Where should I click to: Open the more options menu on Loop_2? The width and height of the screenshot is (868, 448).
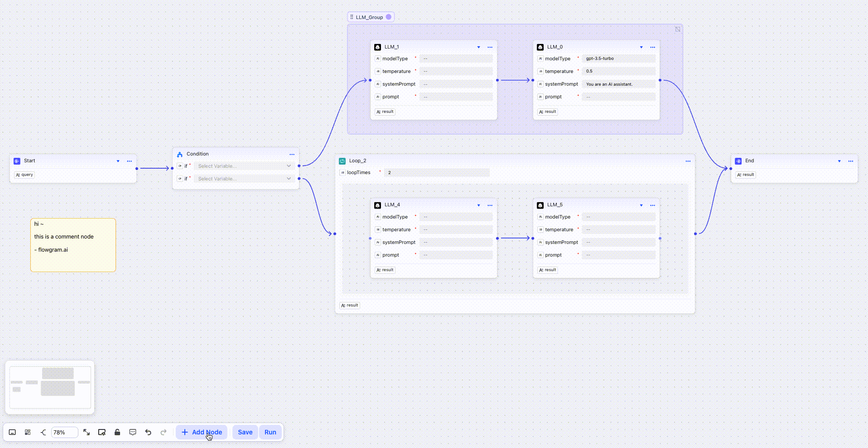688,161
